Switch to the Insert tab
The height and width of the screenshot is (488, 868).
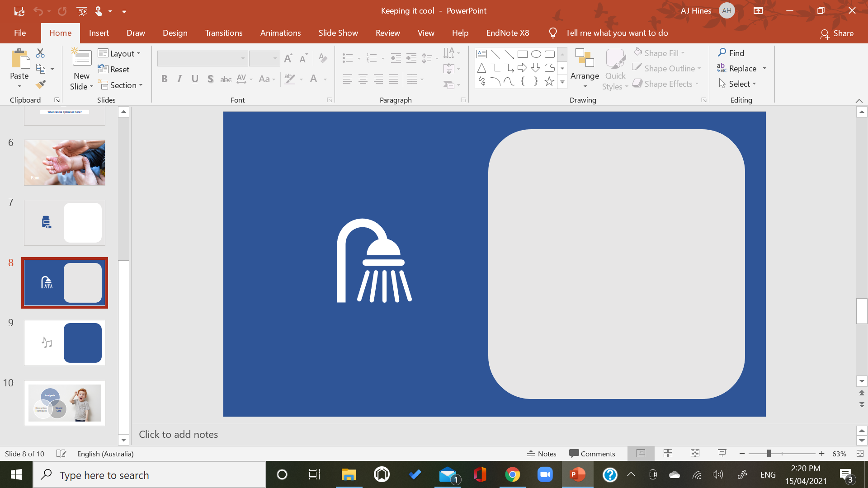(x=99, y=33)
